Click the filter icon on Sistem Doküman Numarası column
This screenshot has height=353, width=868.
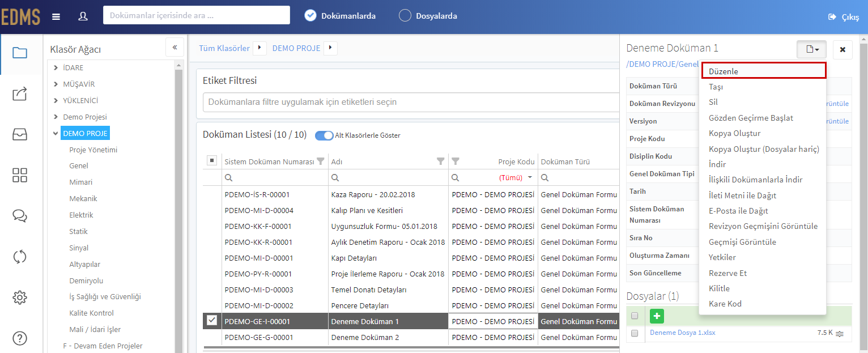coord(321,161)
